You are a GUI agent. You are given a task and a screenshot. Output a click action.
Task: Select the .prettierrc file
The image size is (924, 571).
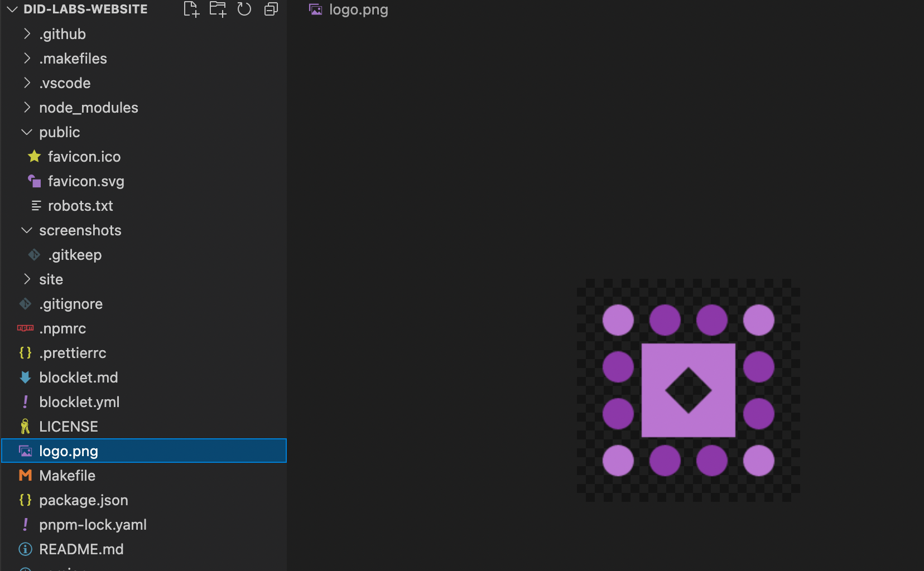tap(73, 352)
